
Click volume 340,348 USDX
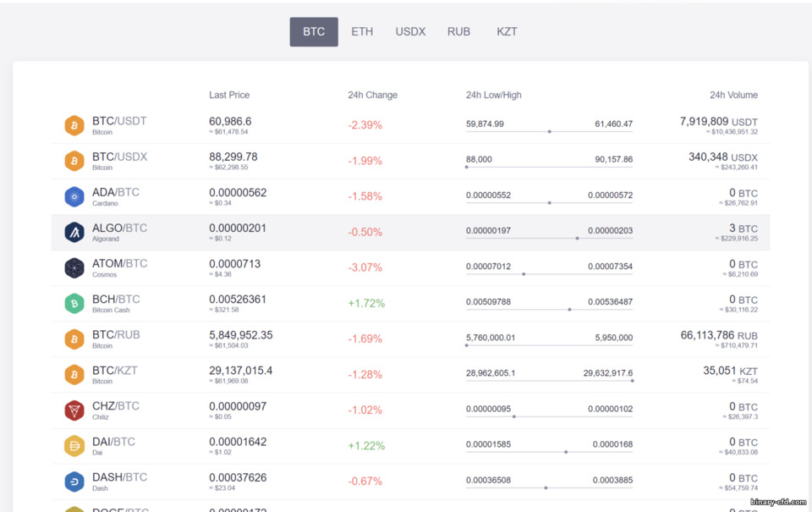[x=723, y=157]
